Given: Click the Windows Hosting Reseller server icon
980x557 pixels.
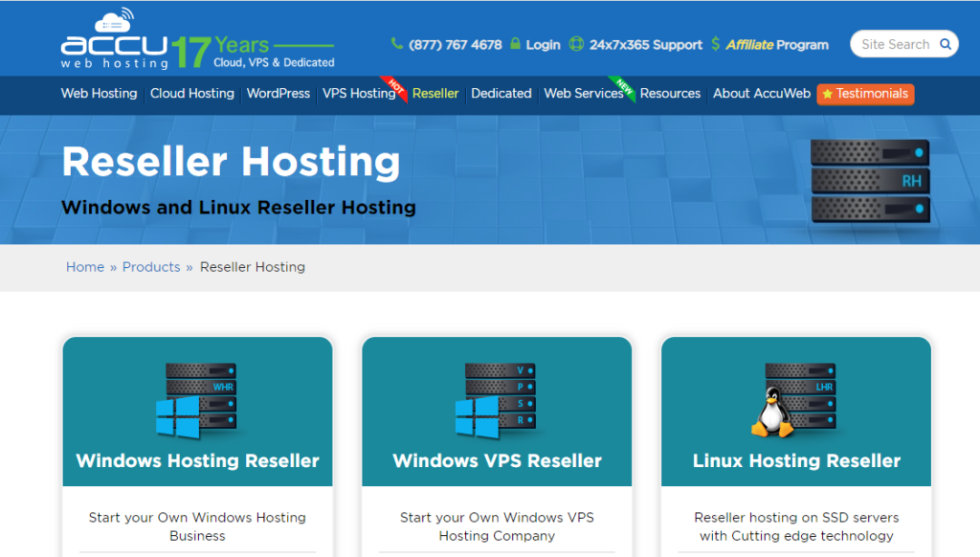Looking at the screenshot, I should pos(196,400).
